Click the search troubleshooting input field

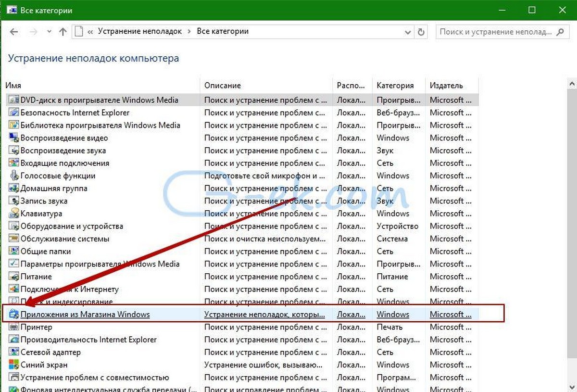(494, 32)
